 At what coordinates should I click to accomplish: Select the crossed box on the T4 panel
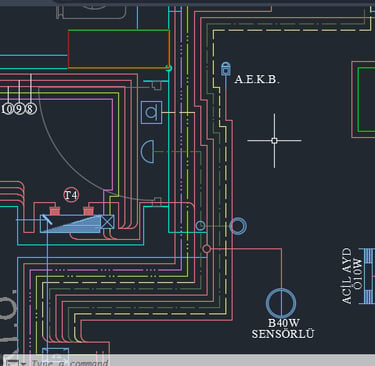(x=108, y=222)
